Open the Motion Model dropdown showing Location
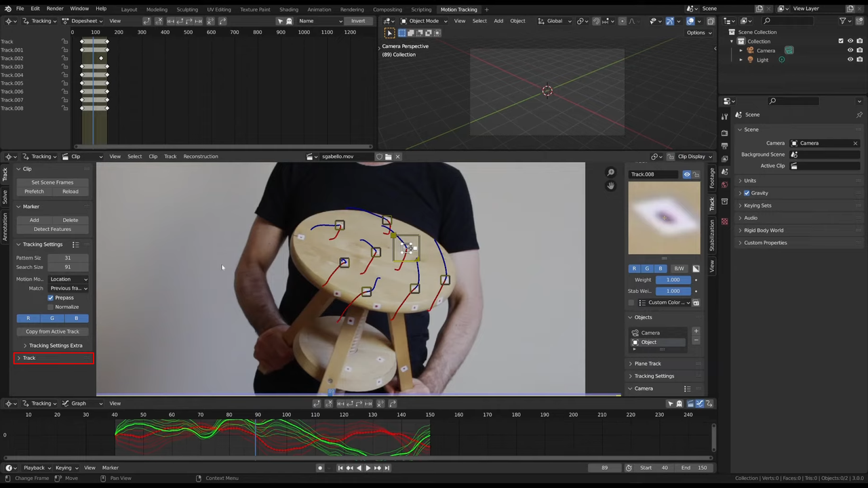 (68, 279)
